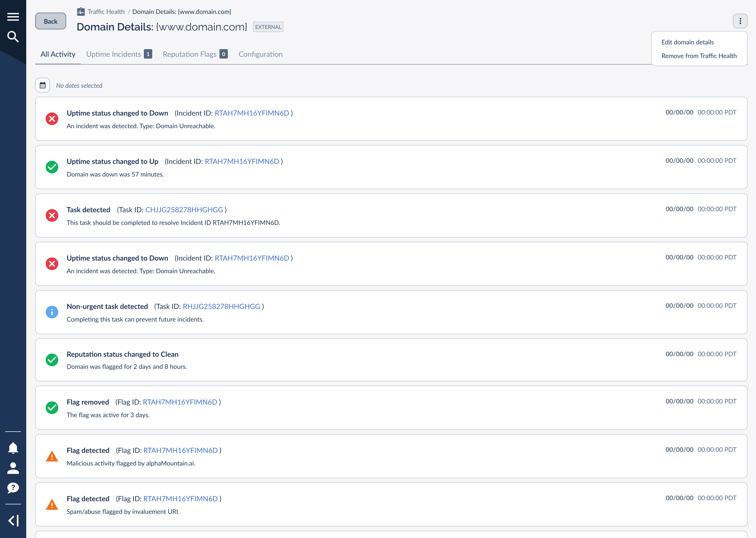Open flag ID link in Flag removed row
756x538 pixels.
pos(180,402)
